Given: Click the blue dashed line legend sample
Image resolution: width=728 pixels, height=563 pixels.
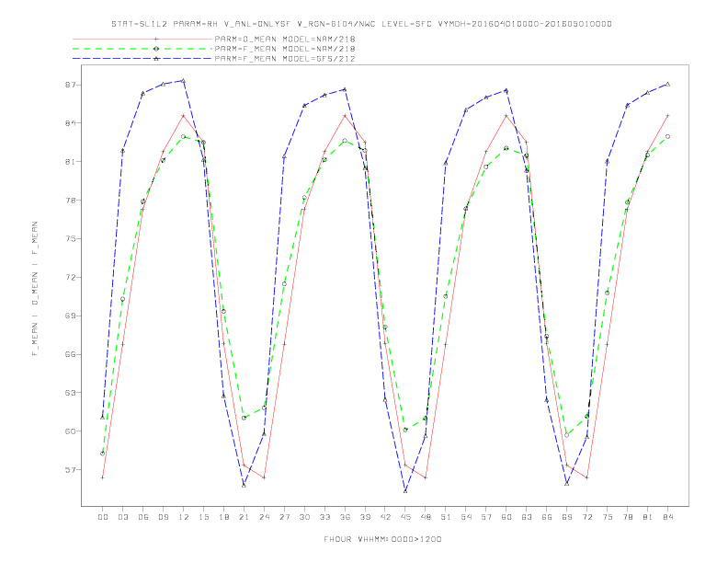Looking at the screenshot, I should point(142,59).
